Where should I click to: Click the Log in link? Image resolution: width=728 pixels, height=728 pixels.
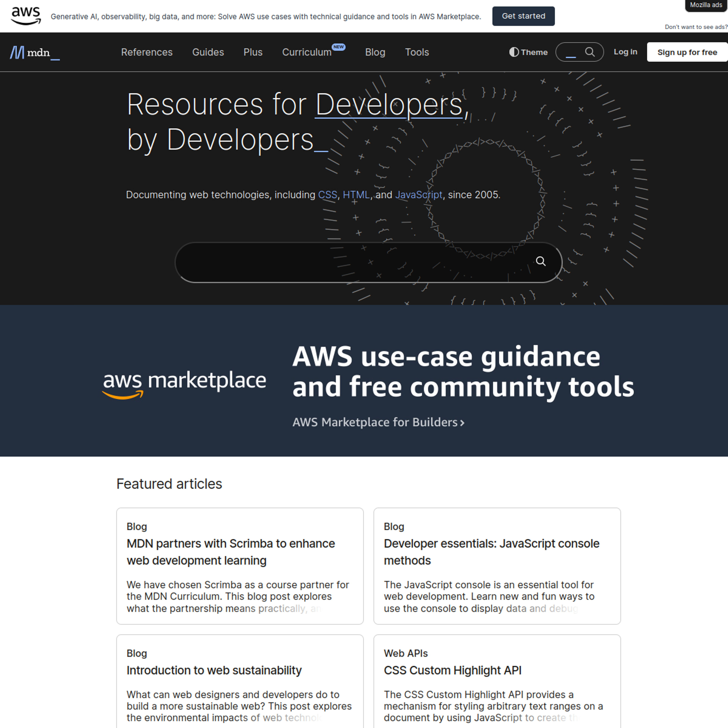coord(625,52)
